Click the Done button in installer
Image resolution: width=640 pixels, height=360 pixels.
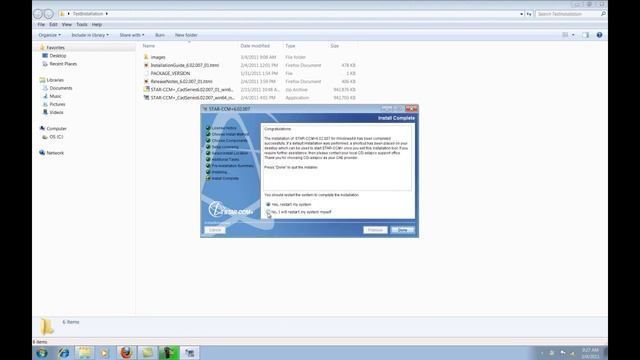pos(402,230)
